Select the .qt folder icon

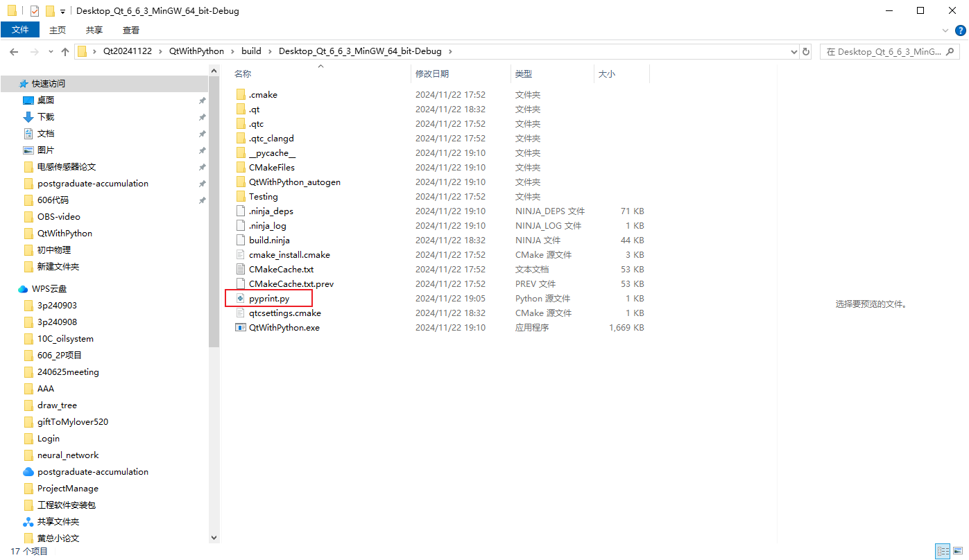[241, 109]
